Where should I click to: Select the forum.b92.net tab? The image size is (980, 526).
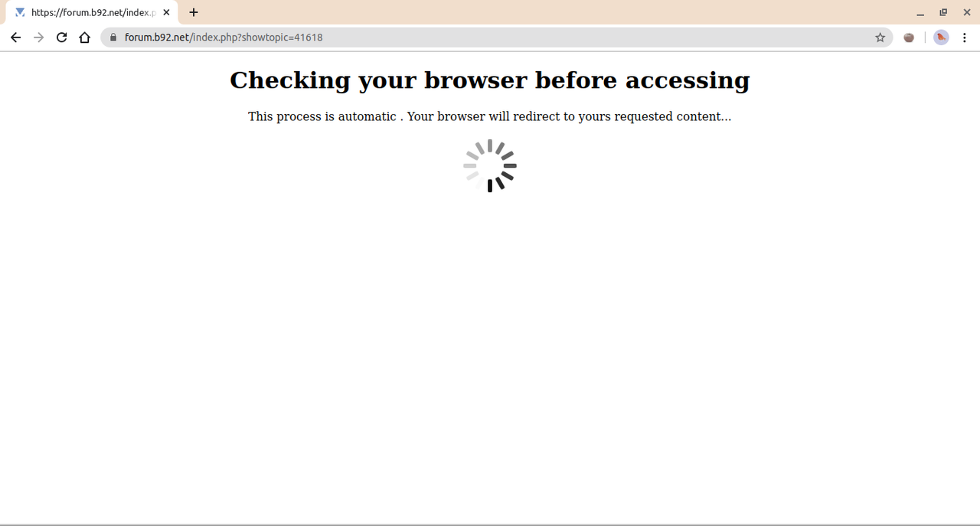(93, 12)
